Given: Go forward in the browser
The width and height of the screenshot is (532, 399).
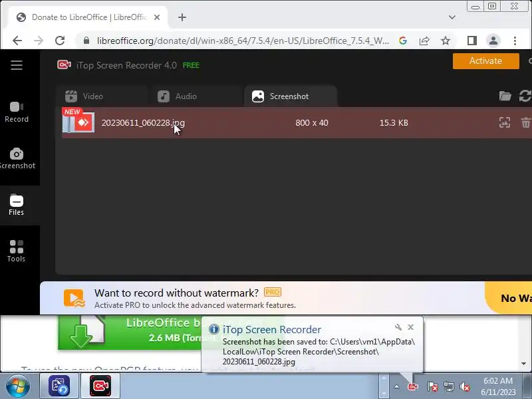Looking at the screenshot, I should pyautogui.click(x=39, y=41).
